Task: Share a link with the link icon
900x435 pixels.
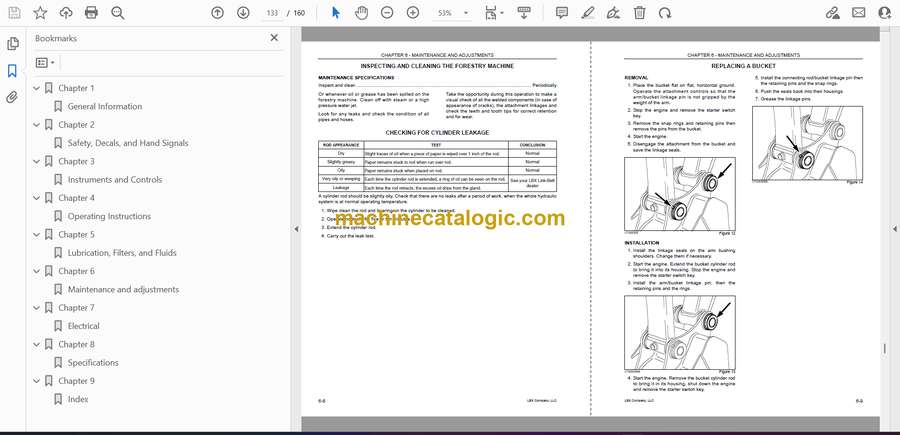Action: pyautogui.click(x=832, y=13)
